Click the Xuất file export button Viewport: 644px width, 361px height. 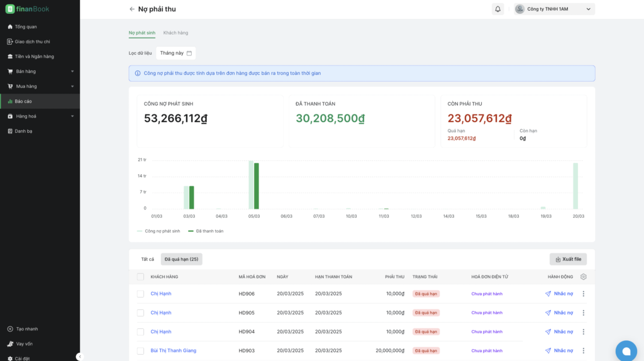[x=568, y=259]
